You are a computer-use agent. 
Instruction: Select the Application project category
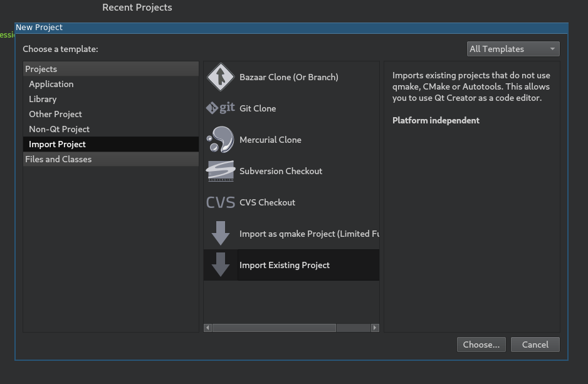coord(51,83)
